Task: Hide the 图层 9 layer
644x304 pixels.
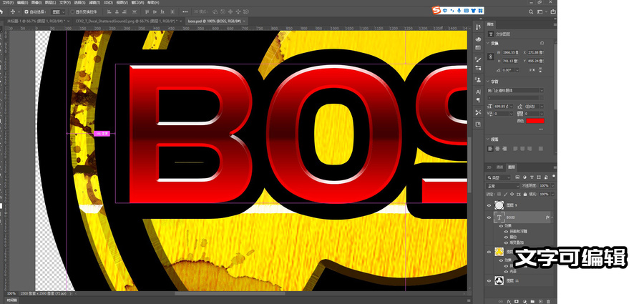Action: tap(489, 205)
